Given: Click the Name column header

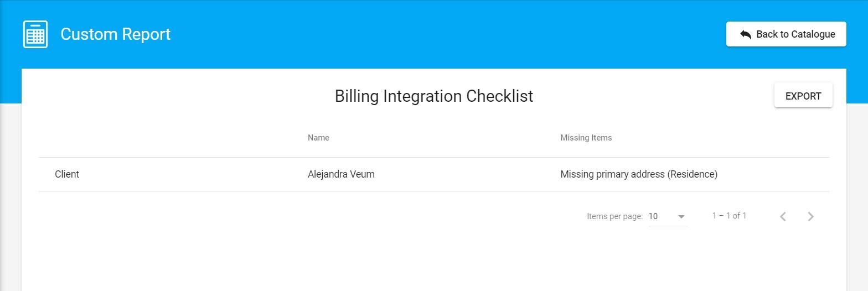Looking at the screenshot, I should click(x=318, y=138).
